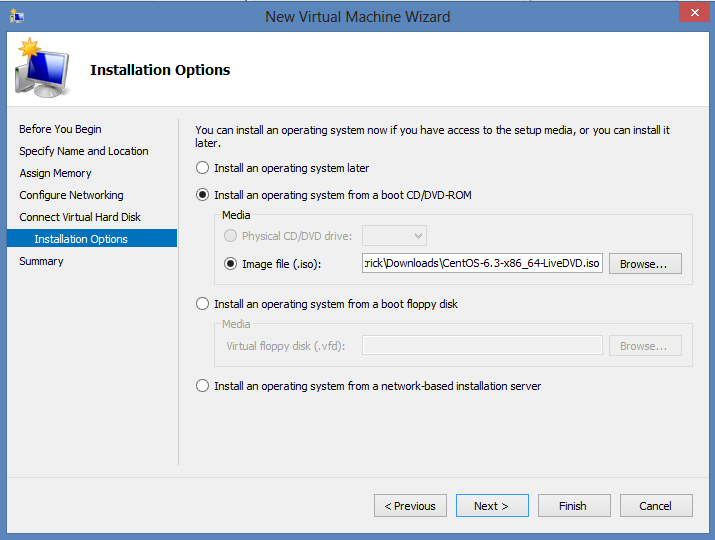
Task: Select install from boot CD/DVD-ROM option
Action: [x=203, y=195]
